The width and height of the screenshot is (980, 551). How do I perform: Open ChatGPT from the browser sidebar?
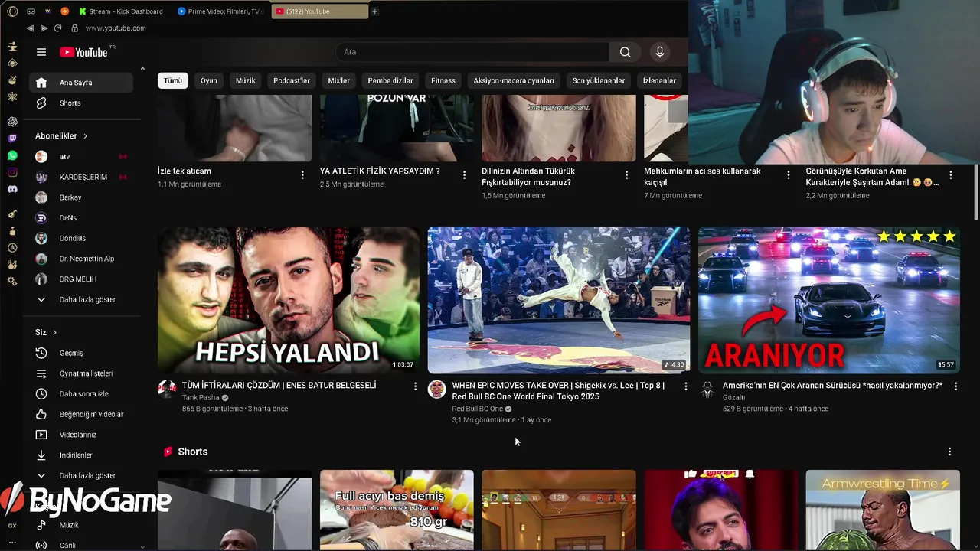(12, 122)
